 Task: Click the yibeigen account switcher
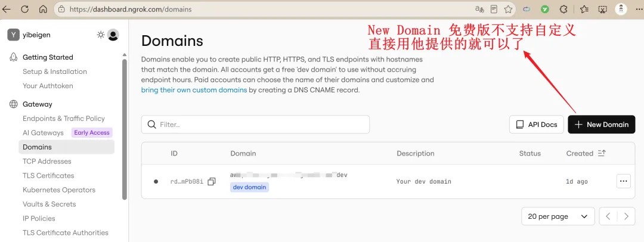(x=30, y=35)
